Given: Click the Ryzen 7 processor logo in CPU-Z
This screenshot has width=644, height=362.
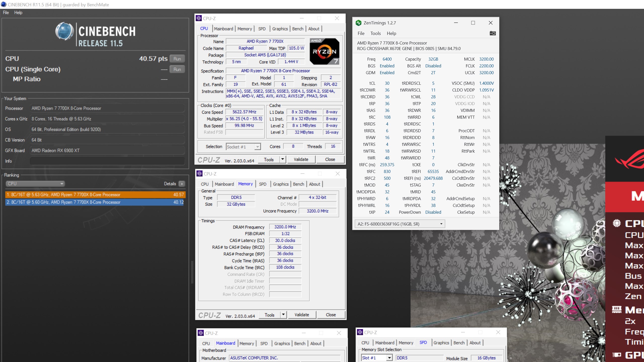Looking at the screenshot, I should point(324,52).
